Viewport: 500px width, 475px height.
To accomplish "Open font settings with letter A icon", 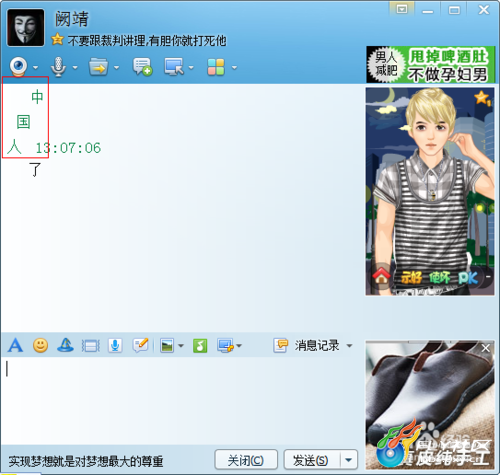I will click(x=15, y=345).
